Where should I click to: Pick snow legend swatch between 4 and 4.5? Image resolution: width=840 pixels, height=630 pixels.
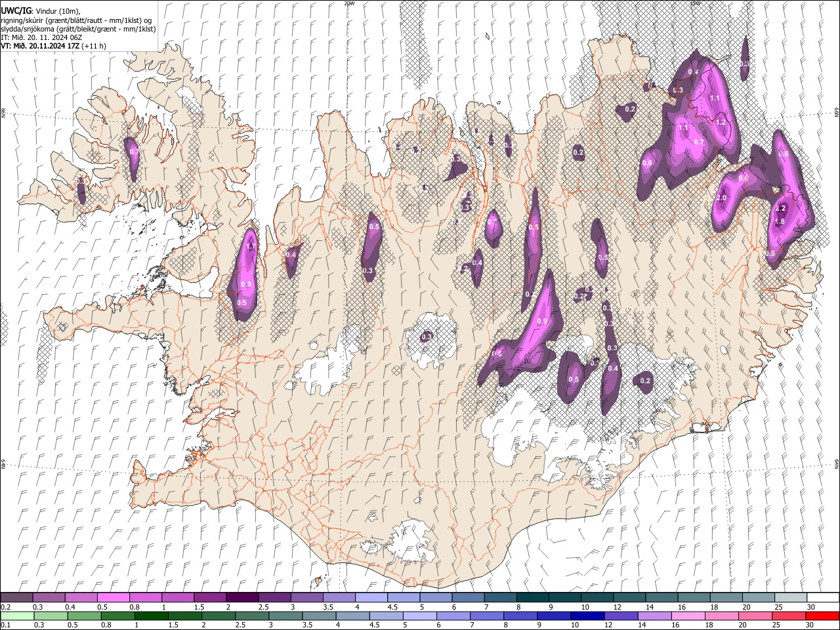coord(371,597)
